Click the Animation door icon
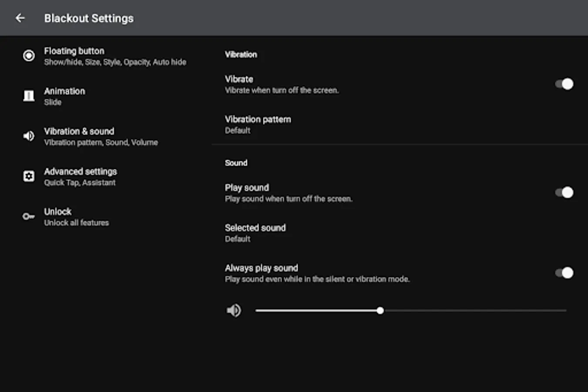The image size is (588, 392). (29, 96)
